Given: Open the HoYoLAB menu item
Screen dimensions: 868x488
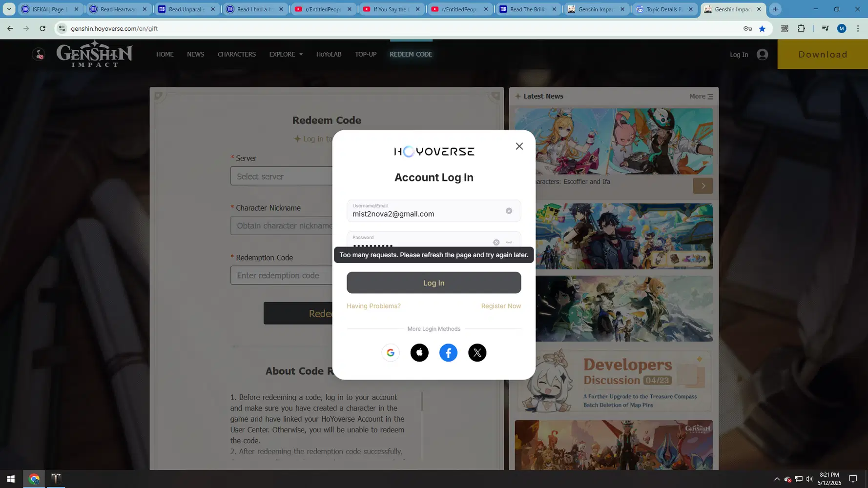Looking at the screenshot, I should point(329,54).
